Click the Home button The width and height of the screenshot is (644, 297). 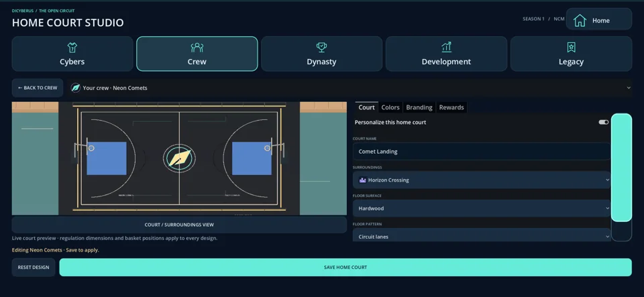click(599, 19)
